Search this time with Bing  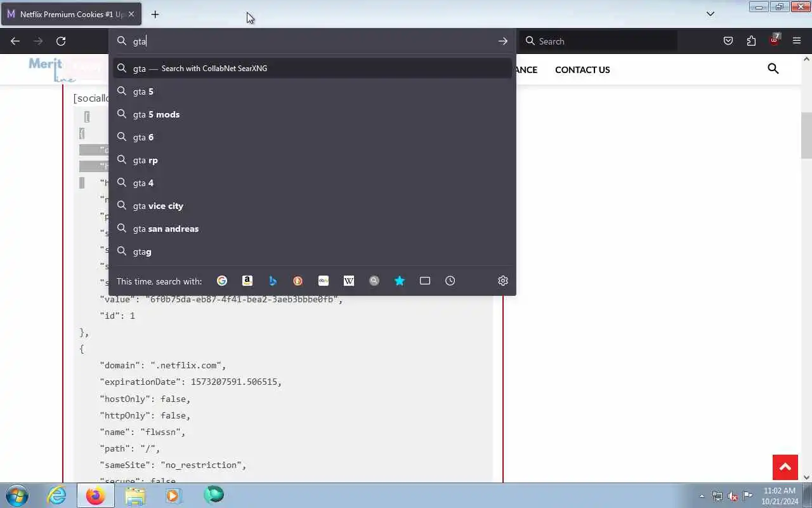273,281
